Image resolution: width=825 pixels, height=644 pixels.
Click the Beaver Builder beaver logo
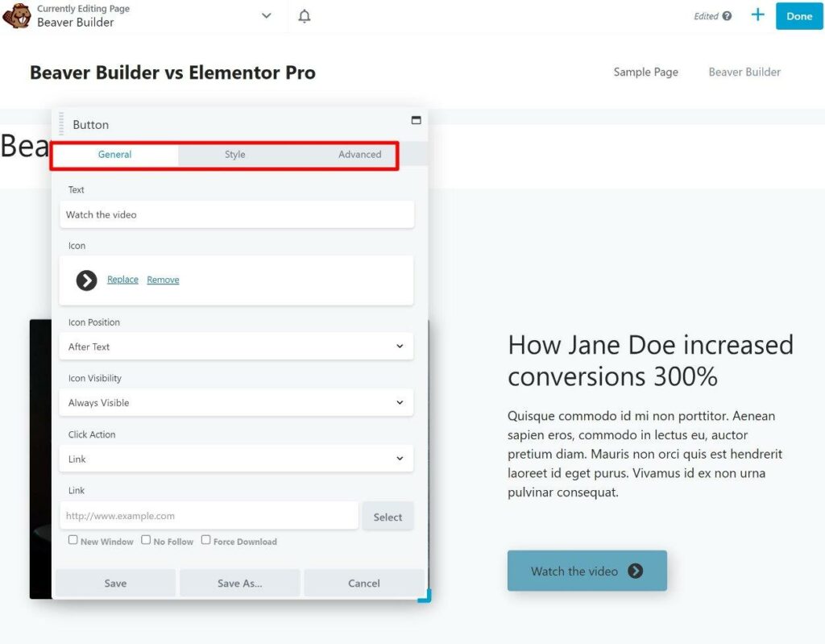coord(16,15)
